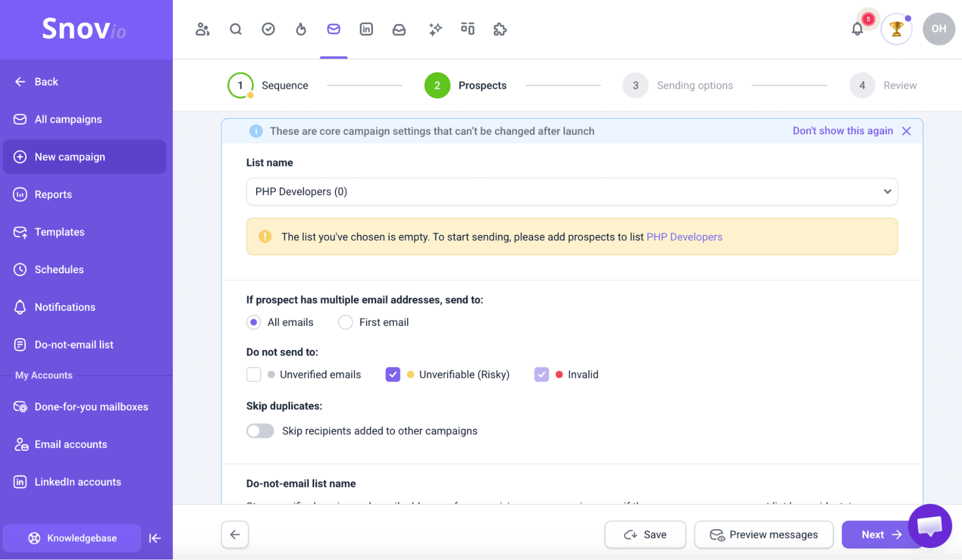The width and height of the screenshot is (962, 560).
Task: Open the trophy achievements icon
Action: (x=896, y=29)
